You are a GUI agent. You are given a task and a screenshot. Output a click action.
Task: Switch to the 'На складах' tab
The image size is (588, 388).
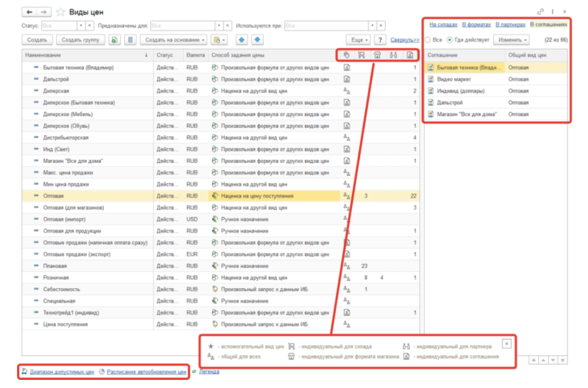click(443, 25)
